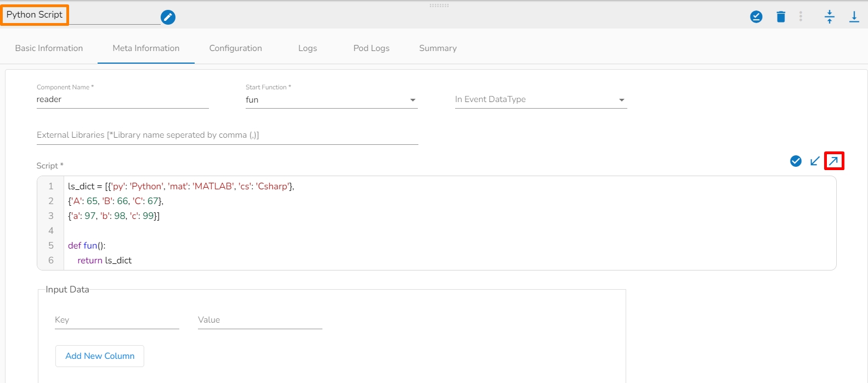This screenshot has width=868, height=383.
Task: Click the download arrow icon at top right
Action: point(854,17)
